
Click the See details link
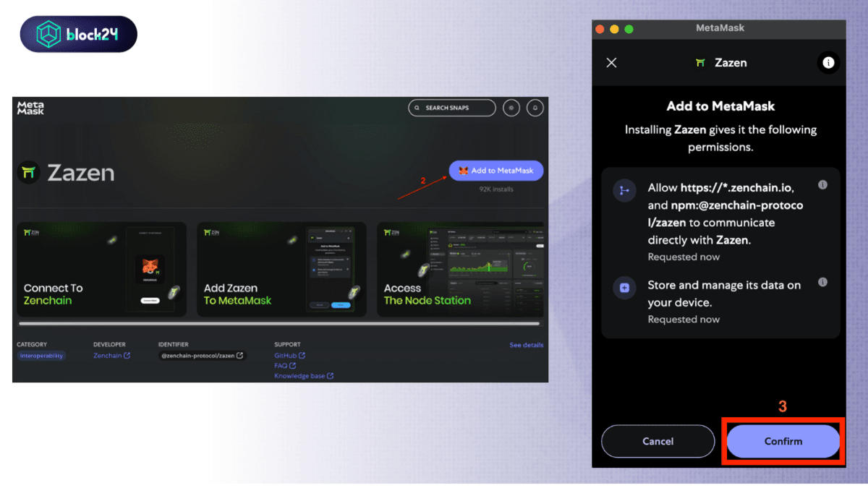527,345
